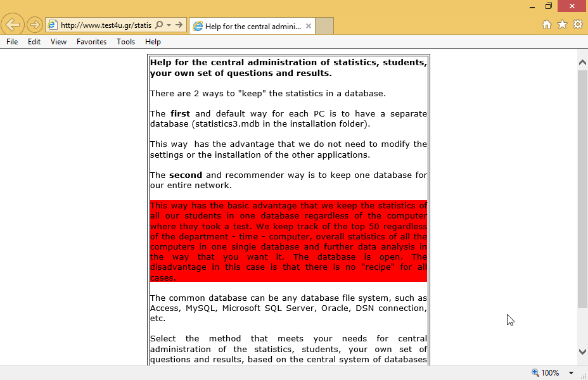Image resolution: width=588 pixels, height=380 pixels.
Task: Click the search magnifier in the address bar
Action: coord(159,25)
